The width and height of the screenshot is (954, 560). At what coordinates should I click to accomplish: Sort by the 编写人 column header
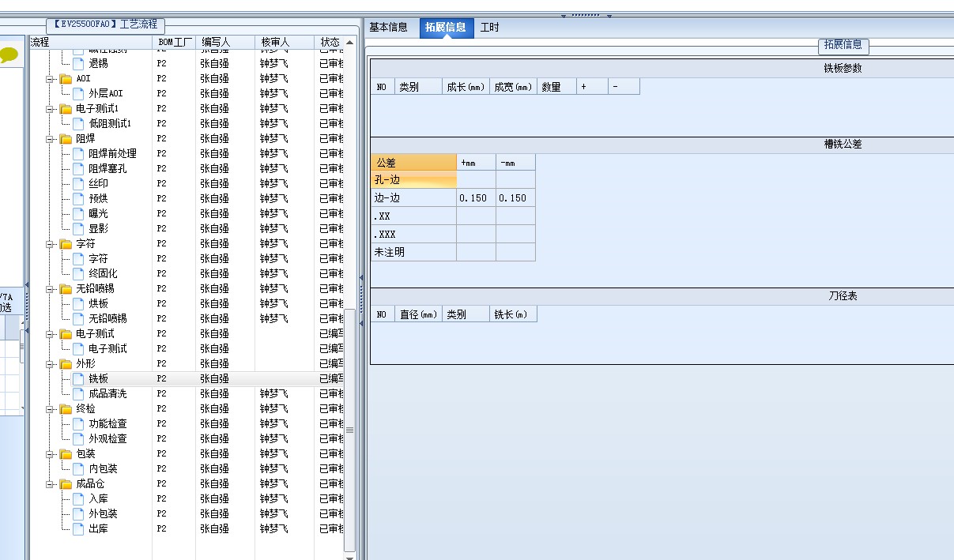tap(225, 42)
